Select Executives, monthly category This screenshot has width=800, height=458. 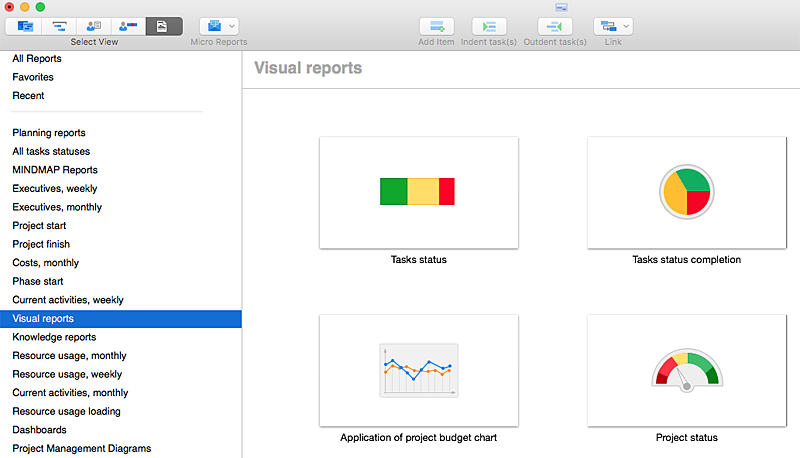tap(57, 207)
